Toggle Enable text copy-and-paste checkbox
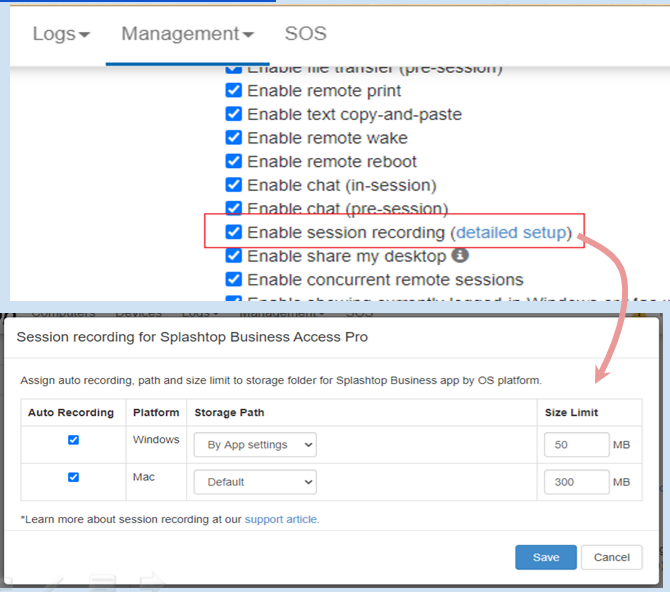The height and width of the screenshot is (592, 670). pos(234,114)
